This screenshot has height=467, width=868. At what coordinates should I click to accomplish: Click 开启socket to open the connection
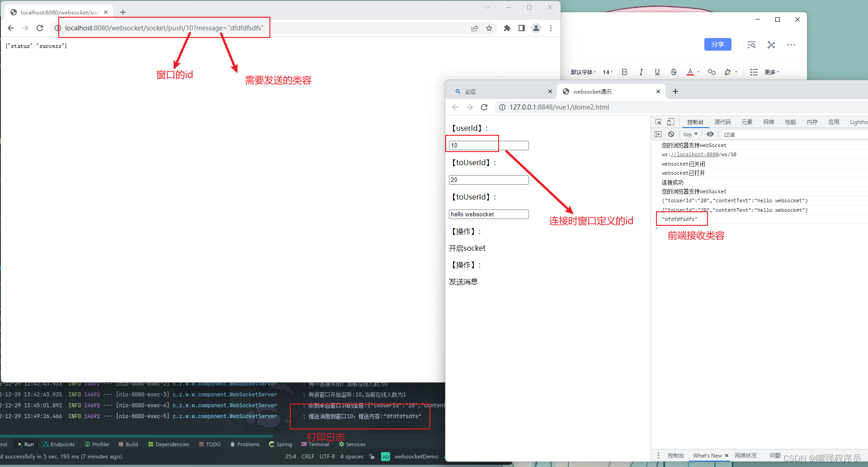pyautogui.click(x=467, y=248)
